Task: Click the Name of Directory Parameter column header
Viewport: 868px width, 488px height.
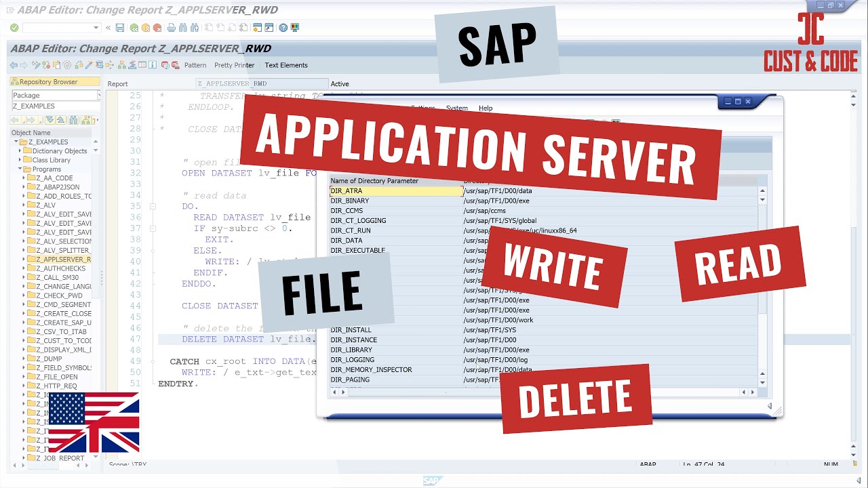Action: pyautogui.click(x=395, y=181)
